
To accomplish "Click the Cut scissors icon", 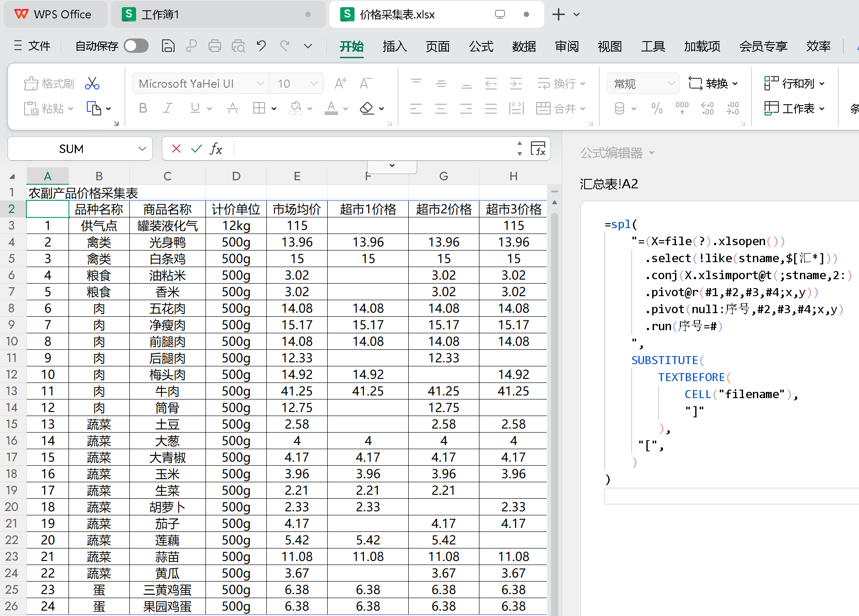I will coord(92,84).
